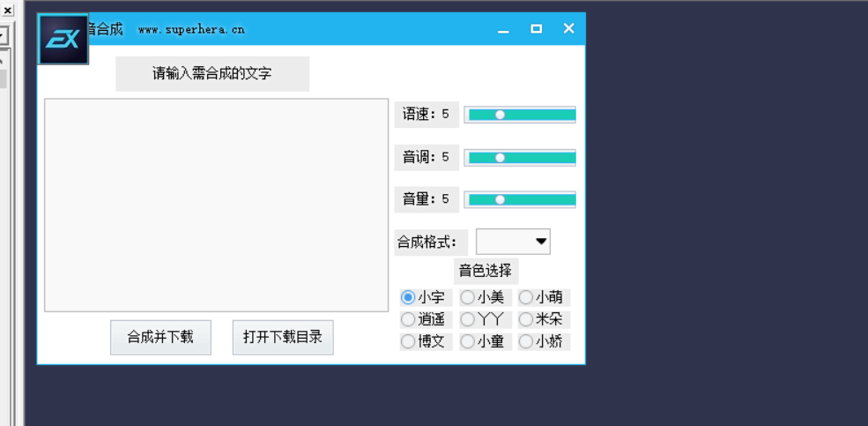
Task: Select the 小宇 voice option
Action: click(408, 297)
